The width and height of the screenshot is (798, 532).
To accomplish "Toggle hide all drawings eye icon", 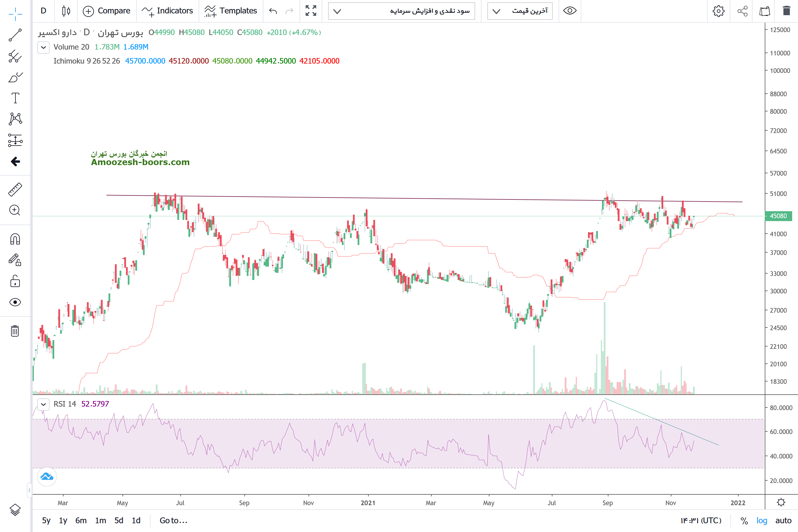I will 15,302.
